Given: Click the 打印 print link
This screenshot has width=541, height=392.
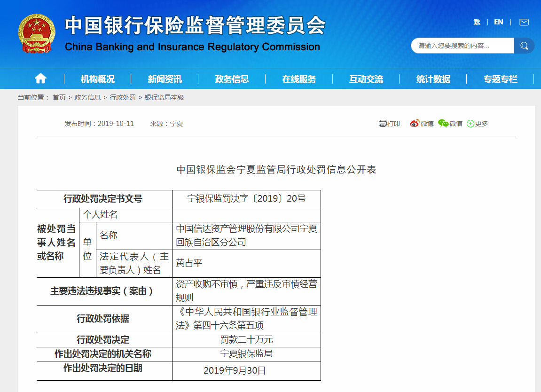Looking at the screenshot, I should coord(394,124).
